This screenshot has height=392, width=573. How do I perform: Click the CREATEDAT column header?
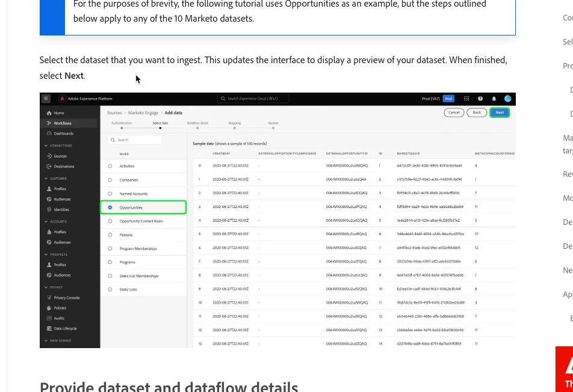click(221, 153)
